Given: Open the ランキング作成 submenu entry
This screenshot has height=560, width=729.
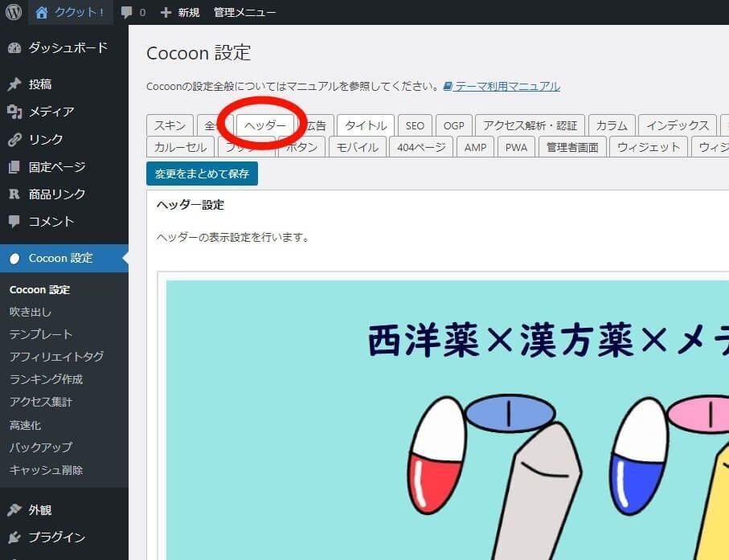Looking at the screenshot, I should pyautogui.click(x=46, y=379).
